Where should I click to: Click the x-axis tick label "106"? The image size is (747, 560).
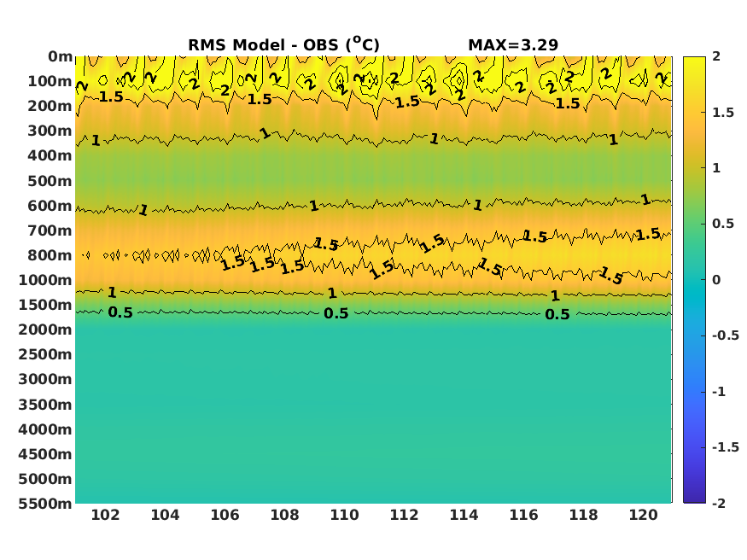225,515
